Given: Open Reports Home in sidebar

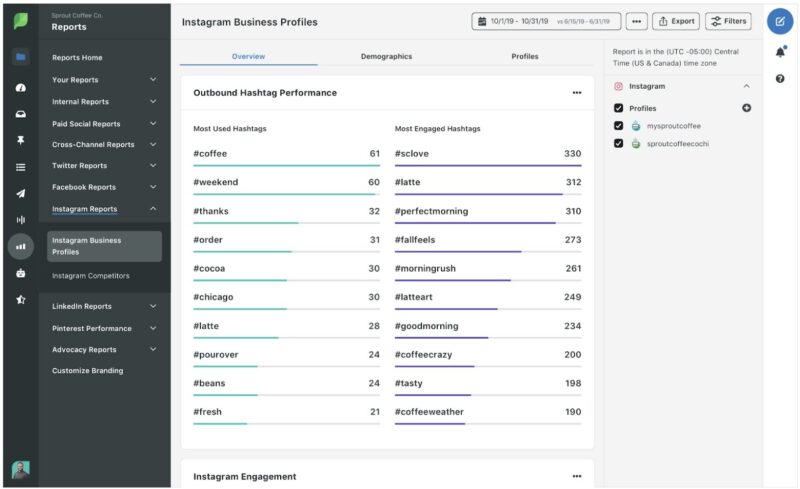Looking at the screenshot, I should point(77,58).
